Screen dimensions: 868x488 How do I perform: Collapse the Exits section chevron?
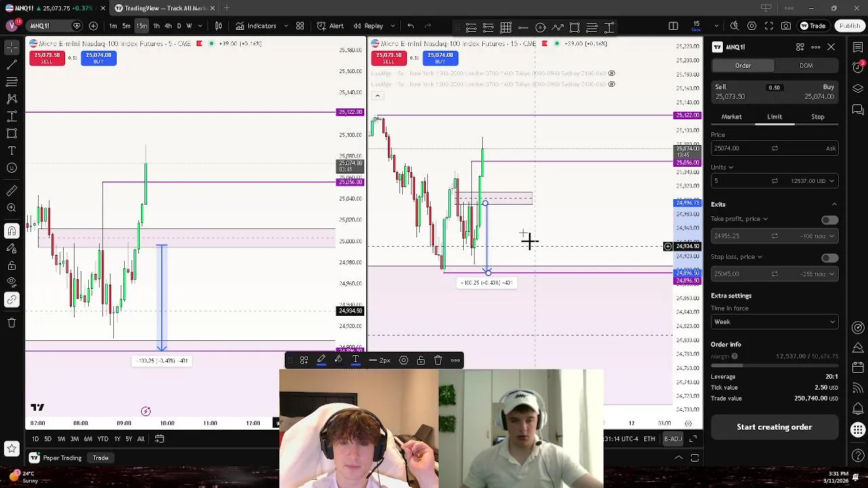pos(834,204)
